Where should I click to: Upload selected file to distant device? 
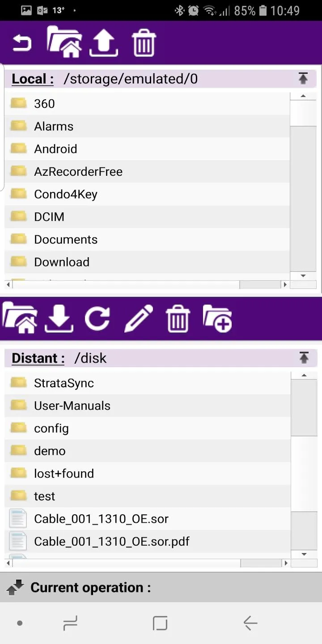(104, 43)
